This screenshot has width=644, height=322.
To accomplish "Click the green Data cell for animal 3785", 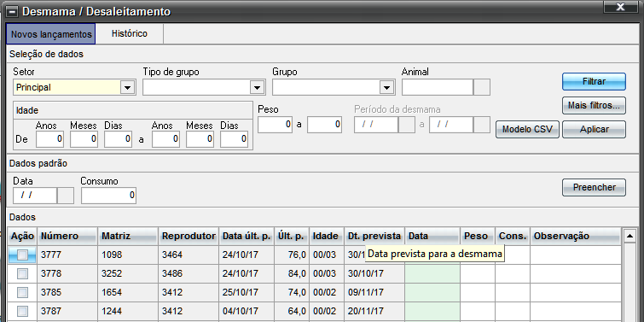I will coord(432,292).
